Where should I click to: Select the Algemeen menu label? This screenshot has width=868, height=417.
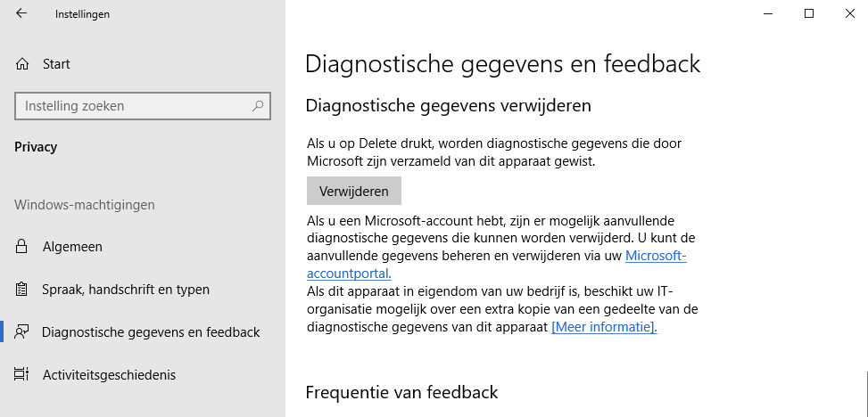[72, 247]
